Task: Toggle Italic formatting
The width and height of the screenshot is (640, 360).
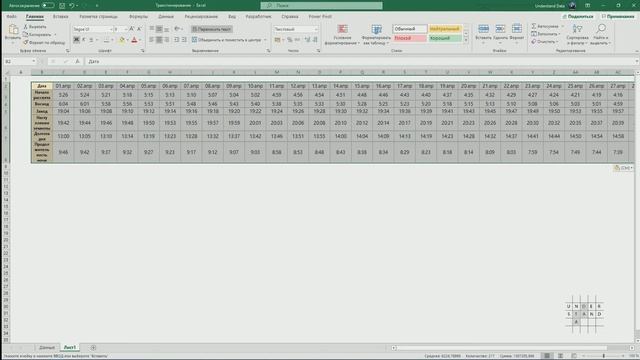Action: pos(84,40)
